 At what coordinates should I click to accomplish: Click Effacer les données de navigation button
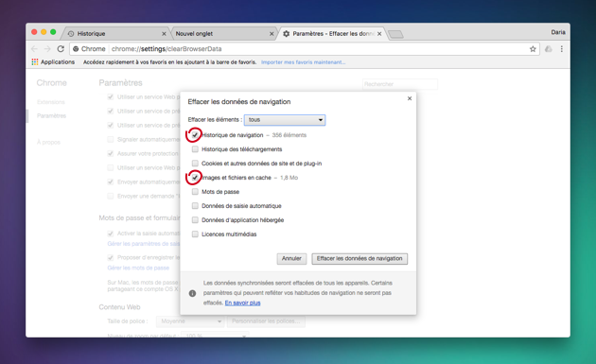[359, 259]
